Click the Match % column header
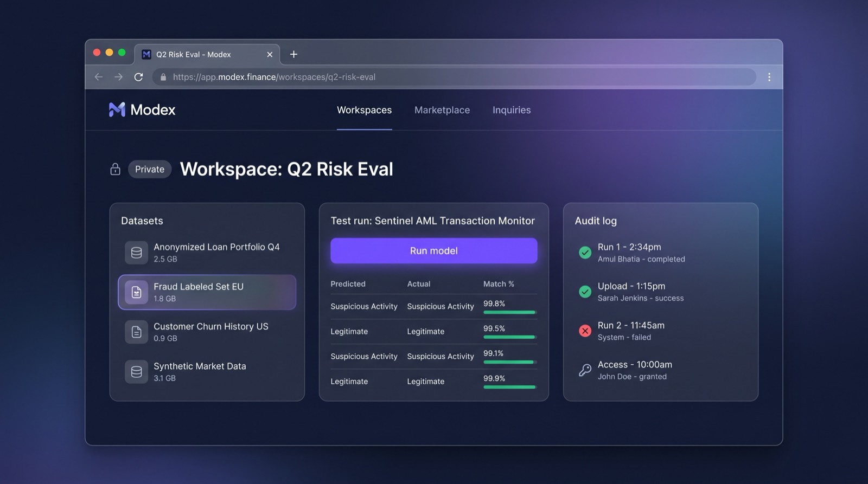The width and height of the screenshot is (868, 484). click(x=499, y=284)
